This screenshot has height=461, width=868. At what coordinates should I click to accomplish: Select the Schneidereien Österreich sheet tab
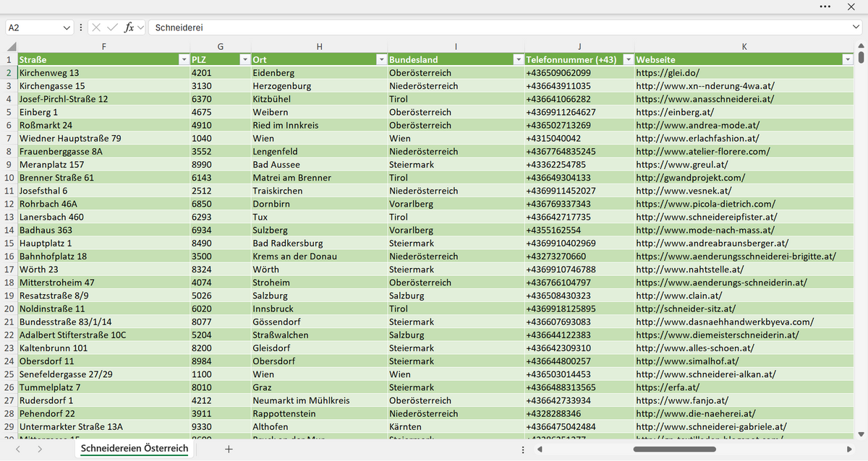[x=135, y=449]
